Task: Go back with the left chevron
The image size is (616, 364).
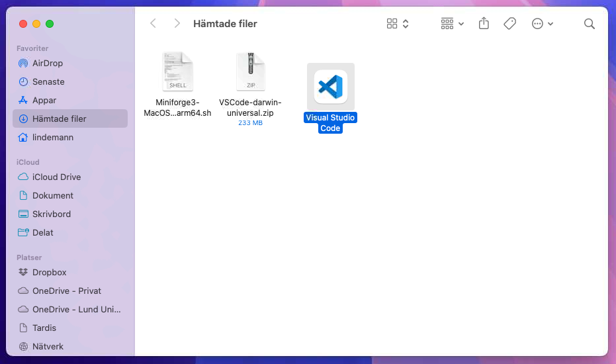Action: [x=154, y=24]
